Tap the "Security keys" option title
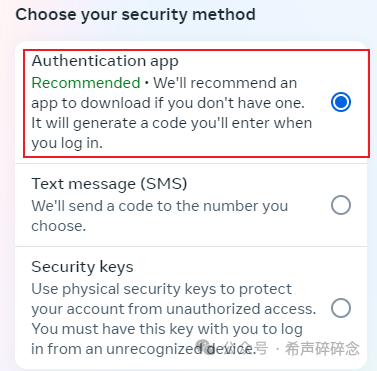The width and height of the screenshot is (377, 371). (82, 267)
